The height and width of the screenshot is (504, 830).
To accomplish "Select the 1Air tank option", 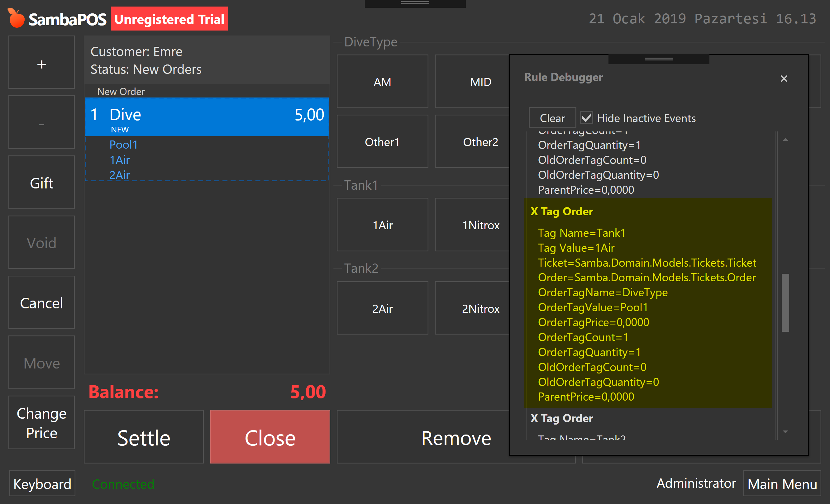I will pos(382,225).
